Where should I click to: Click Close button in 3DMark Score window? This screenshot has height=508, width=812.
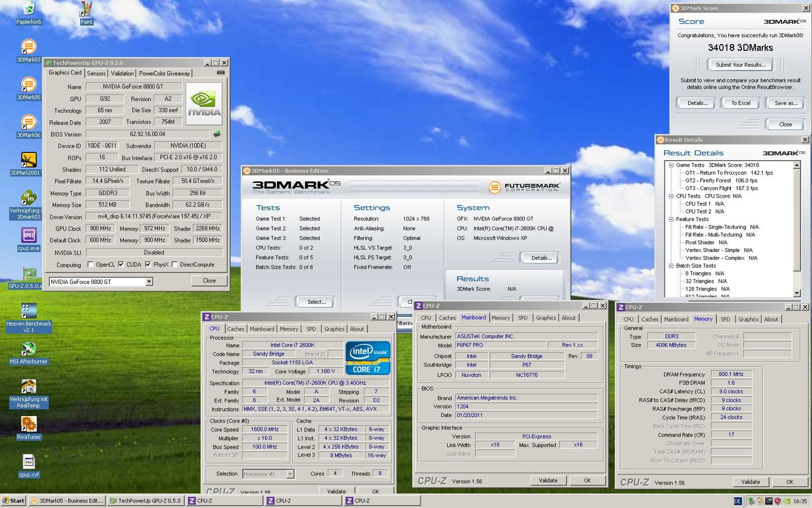785,124
